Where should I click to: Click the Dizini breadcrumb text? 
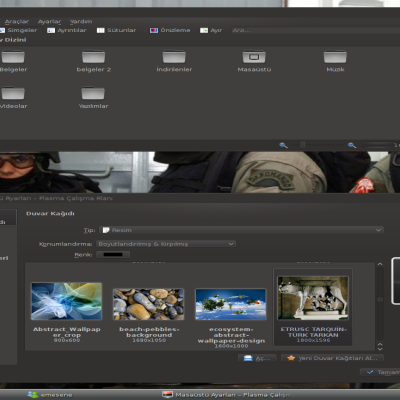pyautogui.click(x=15, y=40)
